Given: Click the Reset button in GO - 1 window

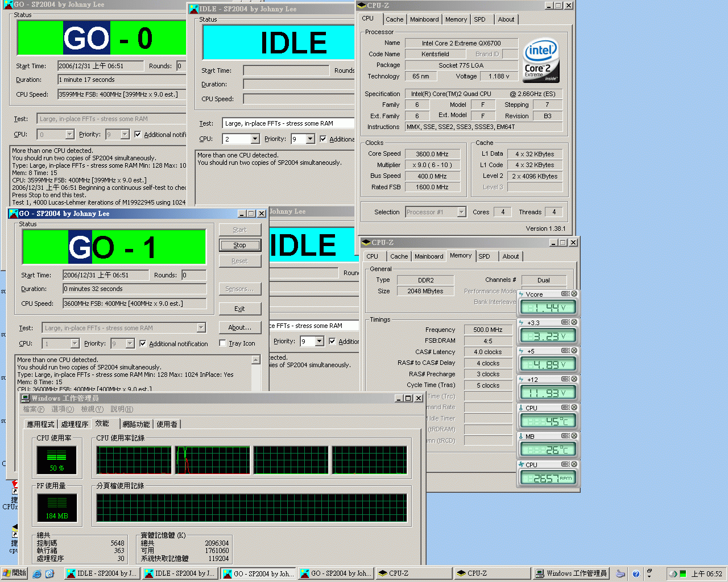Looking at the screenshot, I should tap(239, 261).
